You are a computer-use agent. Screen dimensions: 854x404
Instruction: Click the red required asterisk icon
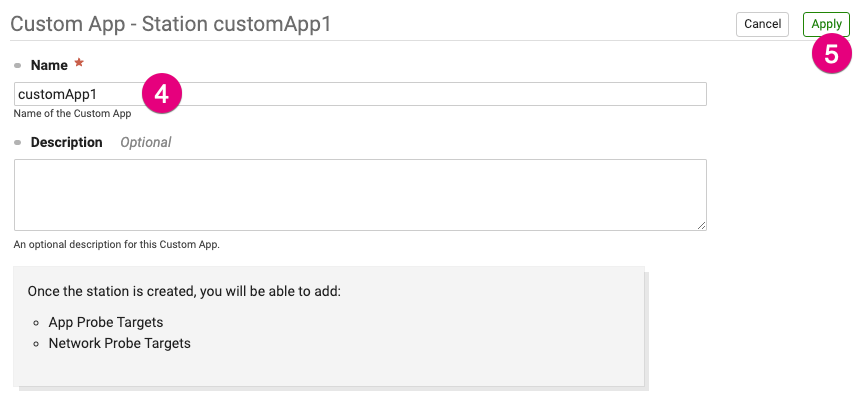(x=79, y=63)
